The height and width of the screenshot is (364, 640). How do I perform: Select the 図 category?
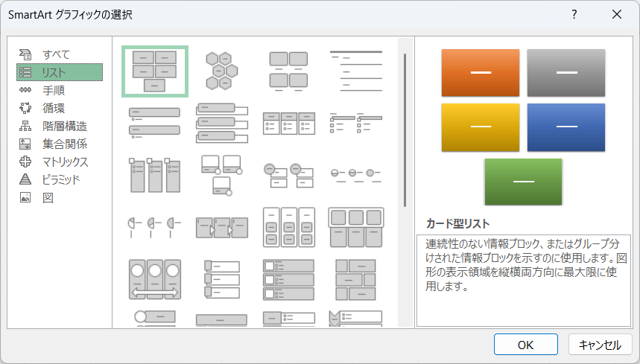48,197
